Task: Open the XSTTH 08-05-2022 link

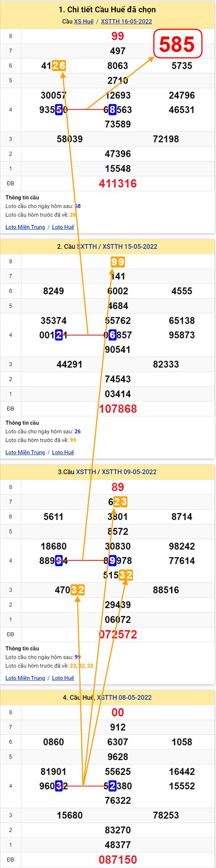Action: [124, 697]
